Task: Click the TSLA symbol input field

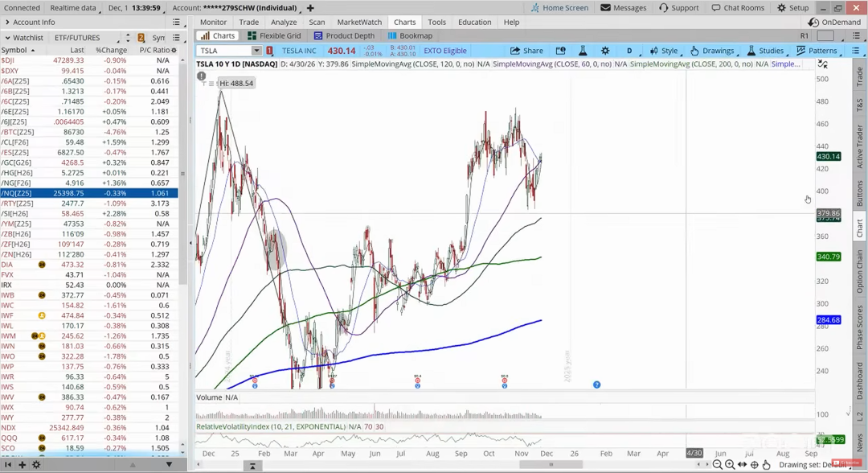Action: [224, 51]
